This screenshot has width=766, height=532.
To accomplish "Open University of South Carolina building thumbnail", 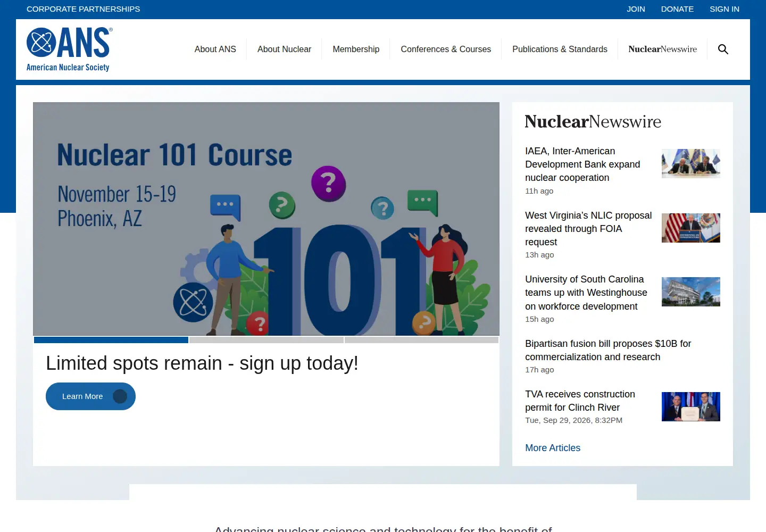I will (x=690, y=292).
